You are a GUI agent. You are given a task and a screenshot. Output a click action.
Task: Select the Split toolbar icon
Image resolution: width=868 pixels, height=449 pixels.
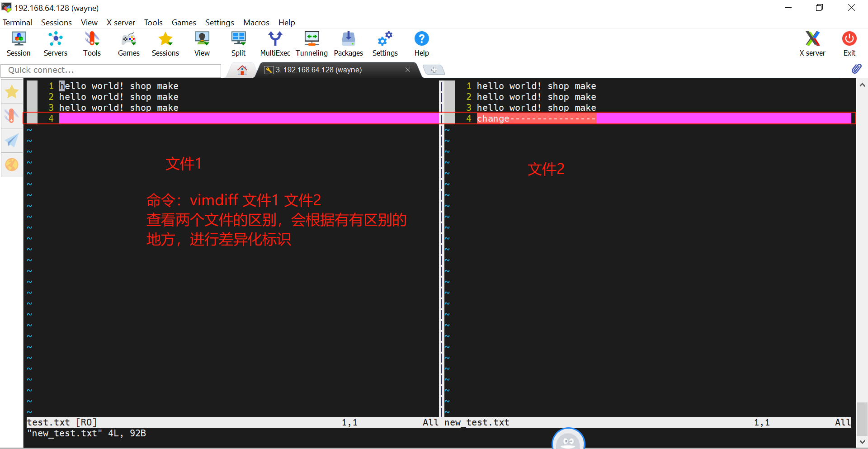(239, 44)
